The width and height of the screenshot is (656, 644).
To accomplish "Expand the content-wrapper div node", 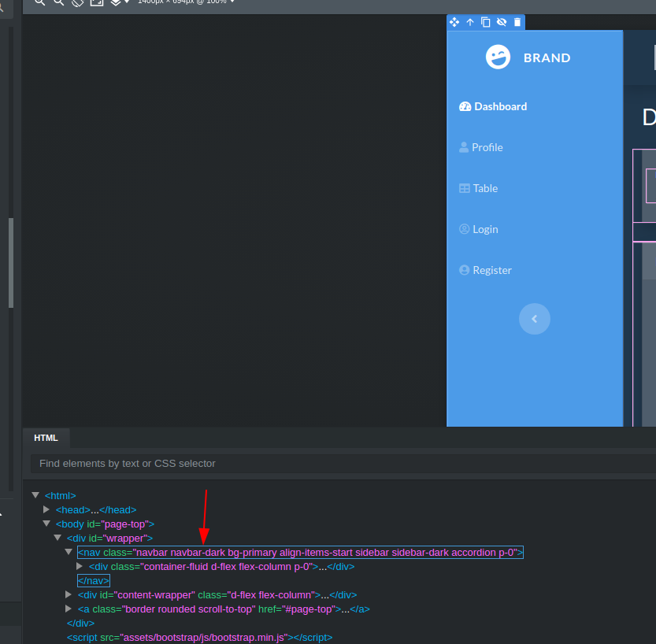I will [x=69, y=594].
